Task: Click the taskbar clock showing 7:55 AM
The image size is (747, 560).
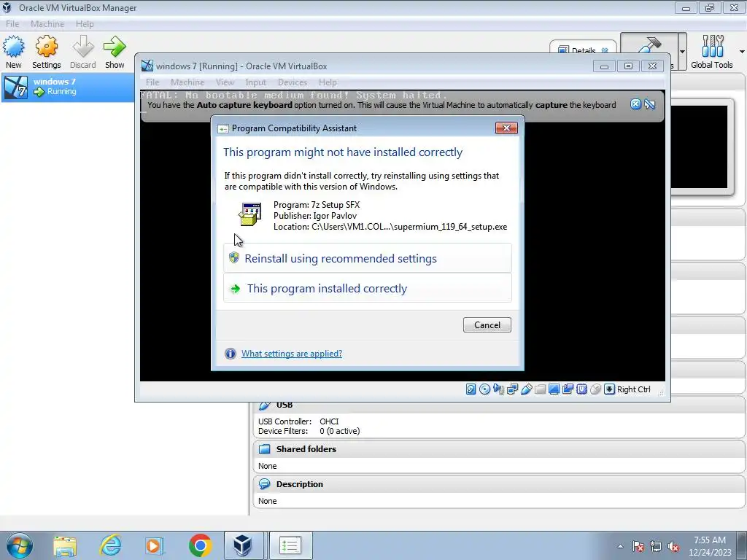Action: (709, 546)
